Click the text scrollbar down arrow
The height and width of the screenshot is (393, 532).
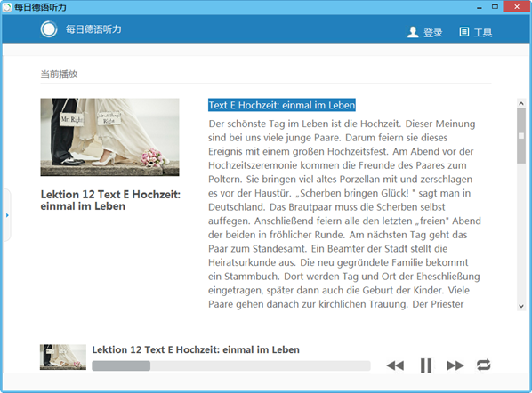pos(521,306)
